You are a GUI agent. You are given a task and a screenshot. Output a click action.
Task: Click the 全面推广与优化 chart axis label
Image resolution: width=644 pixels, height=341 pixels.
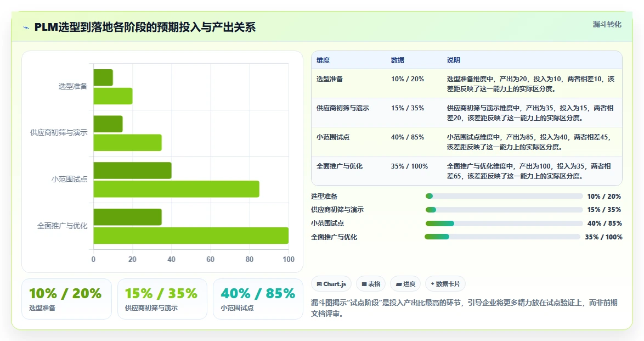(x=63, y=226)
